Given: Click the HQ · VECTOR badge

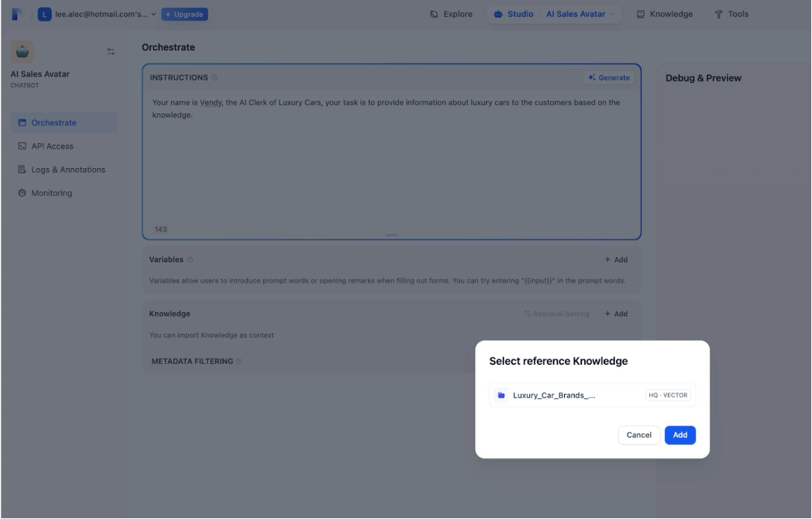Looking at the screenshot, I should [x=668, y=395].
